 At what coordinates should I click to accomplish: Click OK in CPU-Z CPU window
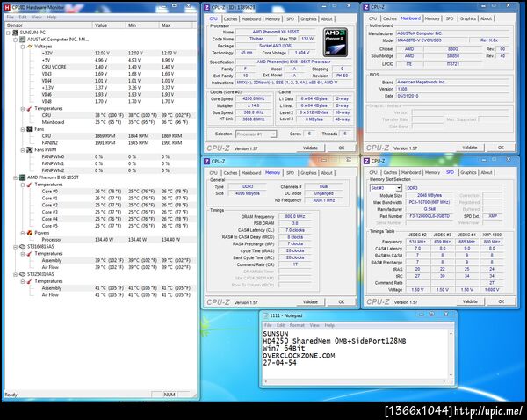tap(342, 148)
